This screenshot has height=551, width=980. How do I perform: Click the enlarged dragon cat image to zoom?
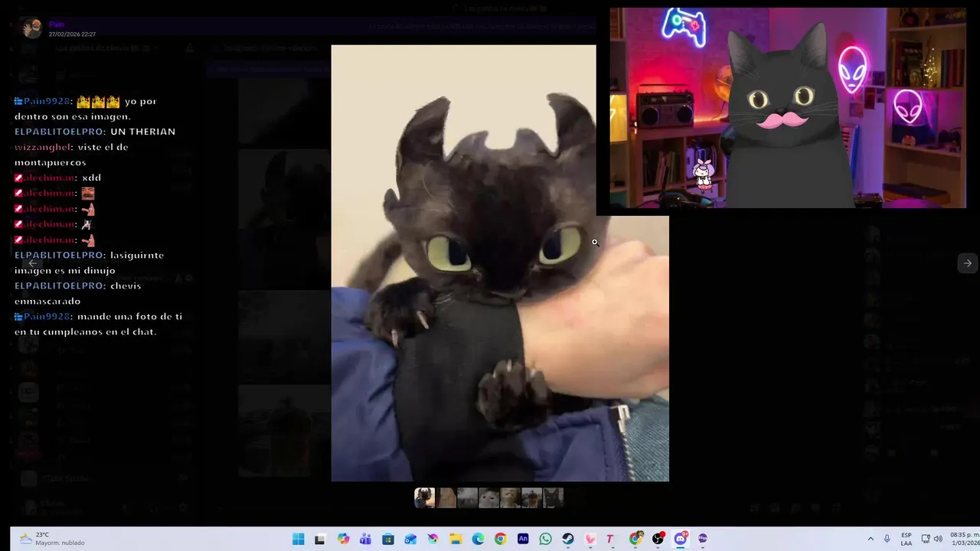(500, 263)
